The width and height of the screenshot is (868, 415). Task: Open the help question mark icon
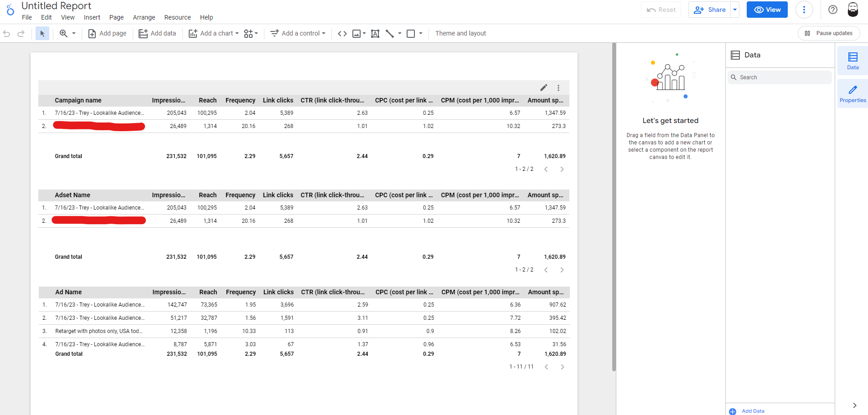pos(832,10)
